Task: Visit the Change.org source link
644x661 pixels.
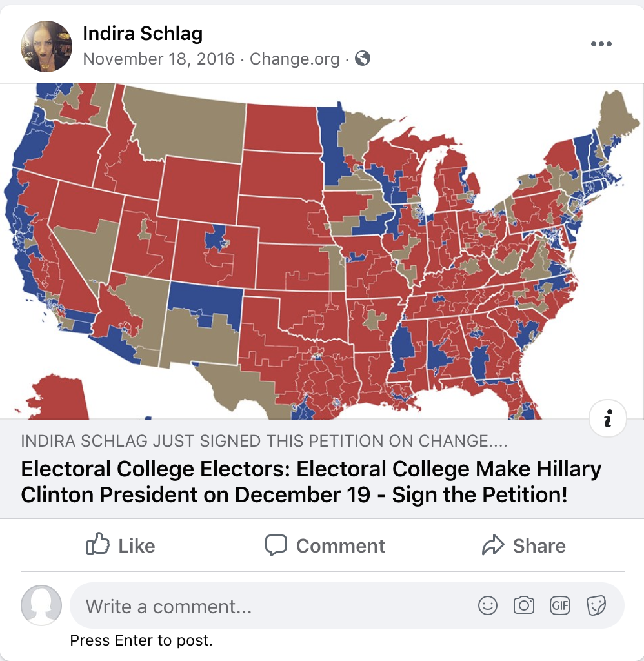Action: (x=294, y=59)
